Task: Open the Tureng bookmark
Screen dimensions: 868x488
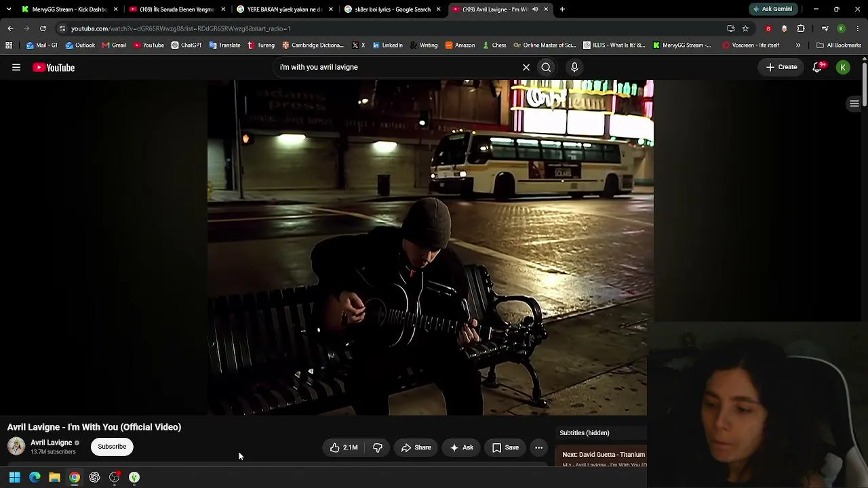Action: coord(261,45)
